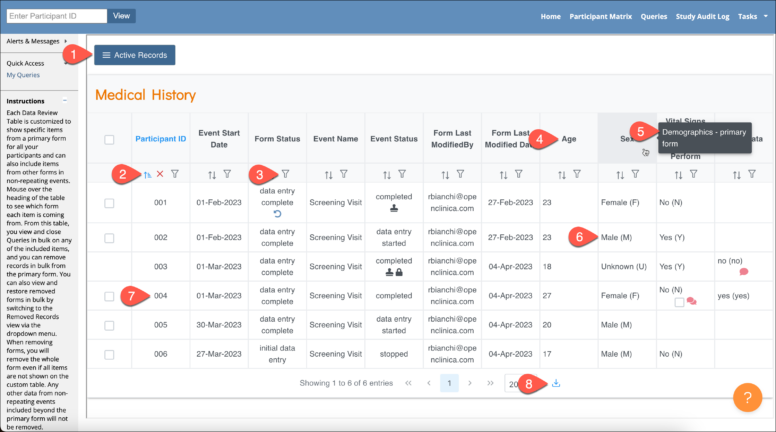Viewport: 776px width, 432px height.
Task: Click the sort arrows under Event Start Date
Action: (211, 174)
